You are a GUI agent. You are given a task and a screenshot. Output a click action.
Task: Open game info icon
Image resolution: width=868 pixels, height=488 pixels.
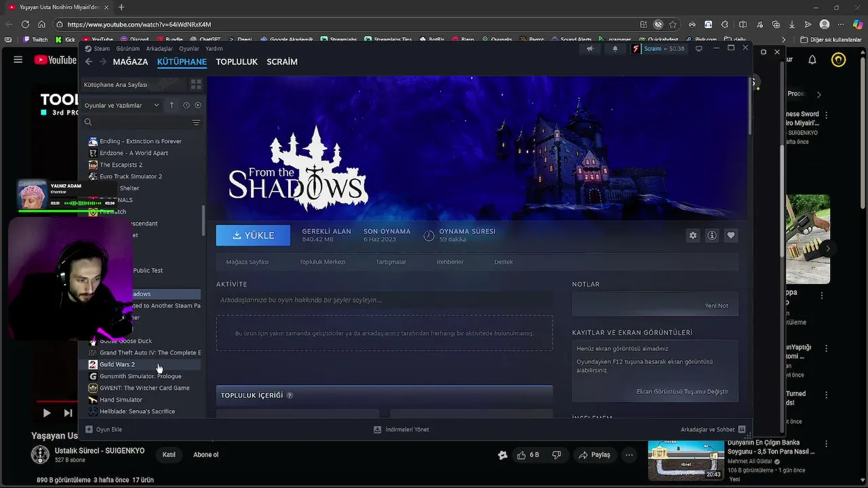tap(711, 235)
